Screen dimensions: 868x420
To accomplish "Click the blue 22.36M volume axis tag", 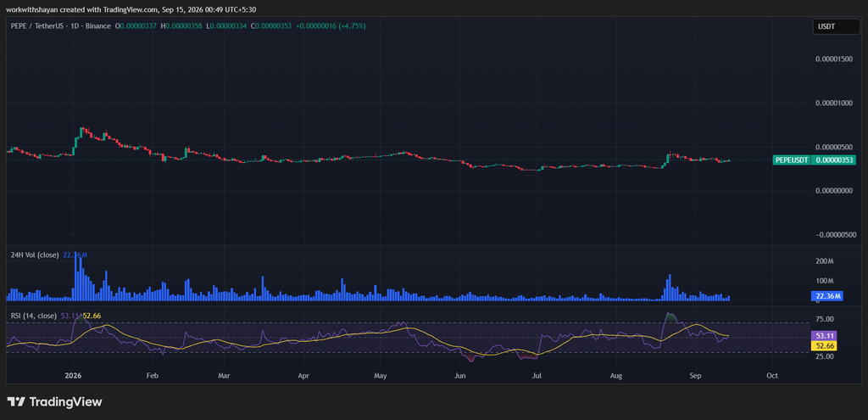I will click(x=827, y=296).
